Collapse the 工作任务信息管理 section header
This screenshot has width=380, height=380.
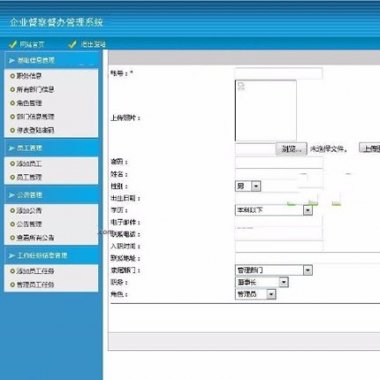tap(52, 255)
